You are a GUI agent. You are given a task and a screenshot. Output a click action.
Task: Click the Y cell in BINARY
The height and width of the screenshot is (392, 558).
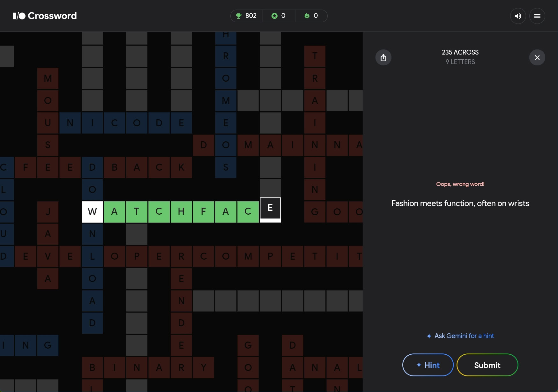pyautogui.click(x=203, y=367)
